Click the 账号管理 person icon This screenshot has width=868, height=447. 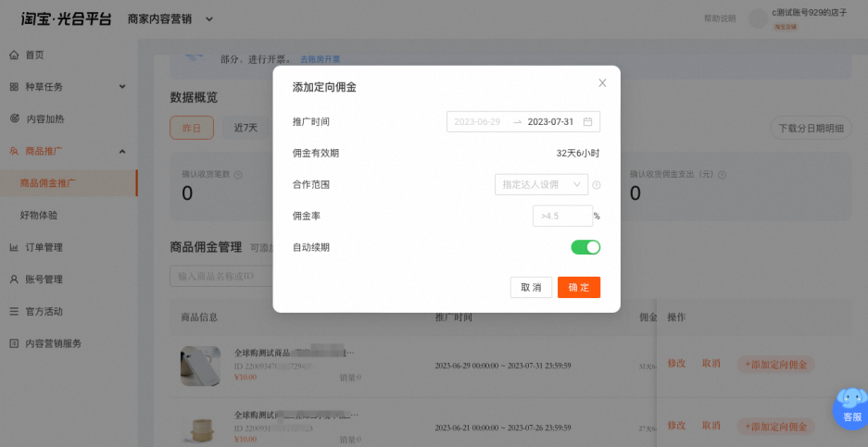tap(14, 279)
